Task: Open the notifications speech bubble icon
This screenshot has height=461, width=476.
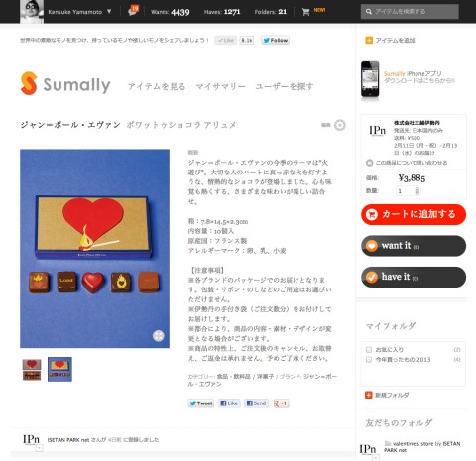Action: pos(133,11)
